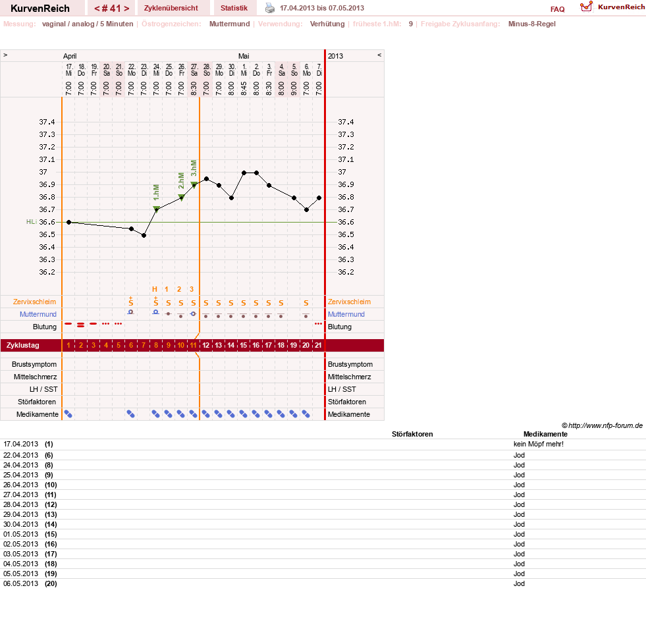
Task: Click the Störfaktoren column header
Action: [412, 435]
